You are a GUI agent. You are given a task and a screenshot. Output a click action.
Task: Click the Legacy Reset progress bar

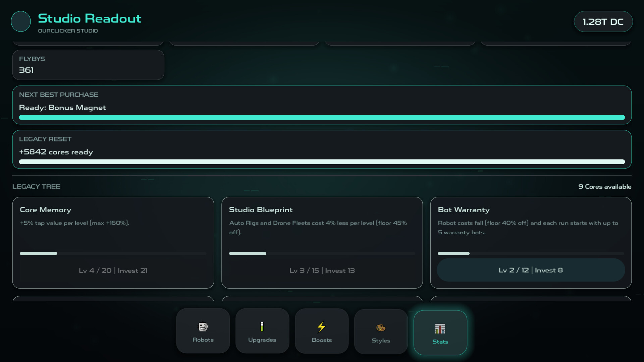pos(322,162)
